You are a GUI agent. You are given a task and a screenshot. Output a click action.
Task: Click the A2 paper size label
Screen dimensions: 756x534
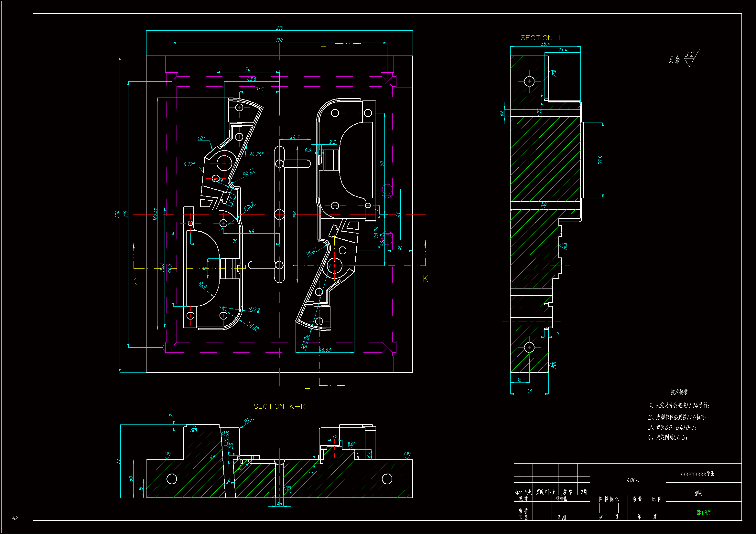tap(15, 518)
